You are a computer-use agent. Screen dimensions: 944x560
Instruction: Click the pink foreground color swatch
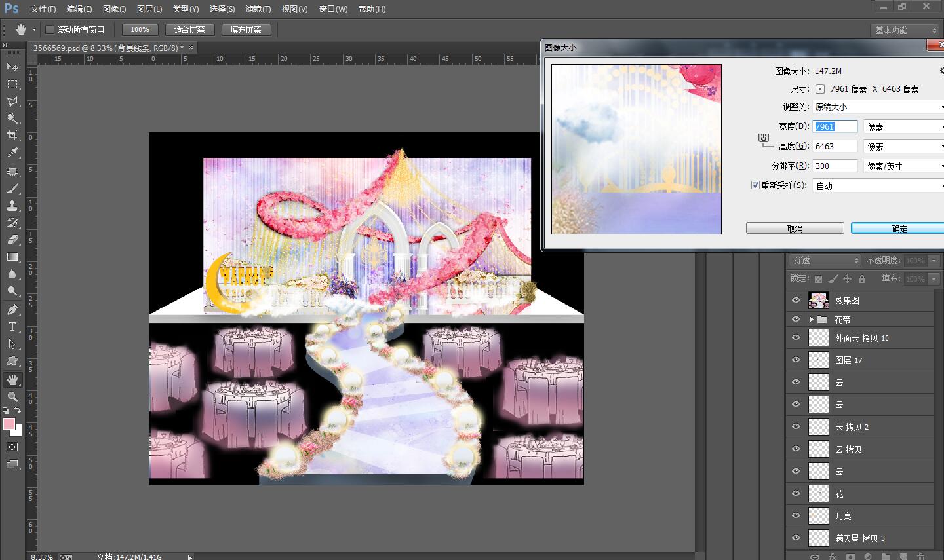(x=8, y=423)
